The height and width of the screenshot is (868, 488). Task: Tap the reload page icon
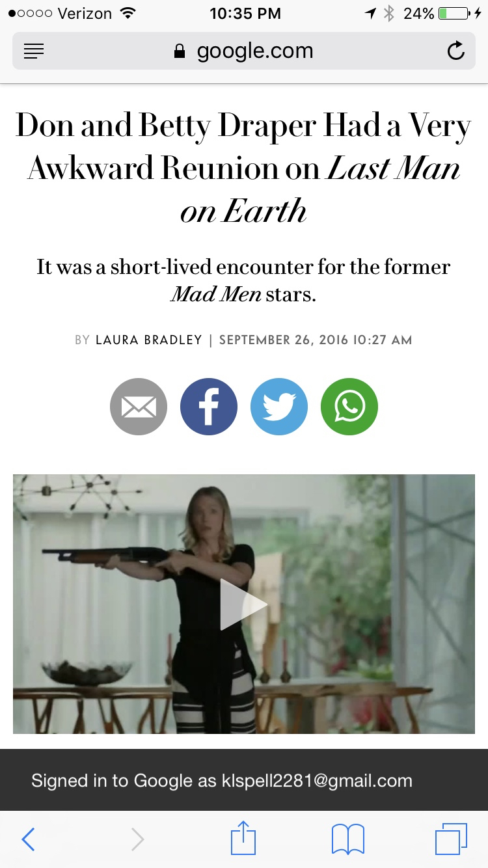pyautogui.click(x=456, y=51)
